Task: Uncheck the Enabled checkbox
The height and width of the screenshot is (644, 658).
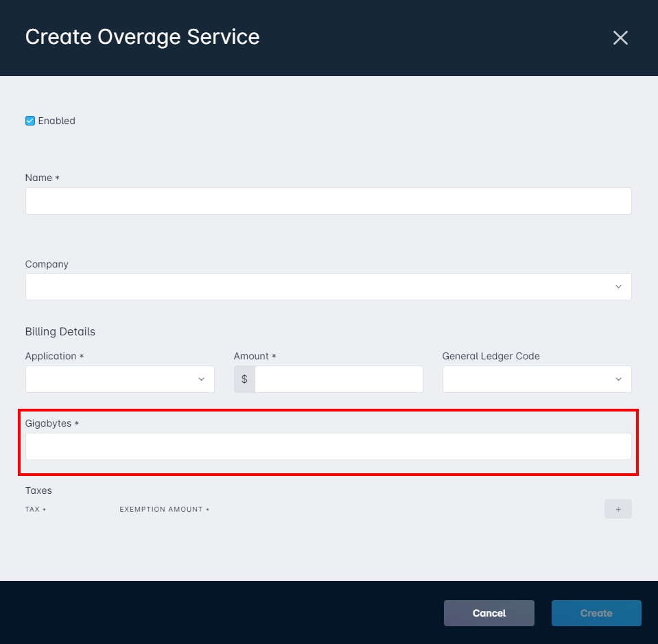Action: [x=30, y=121]
